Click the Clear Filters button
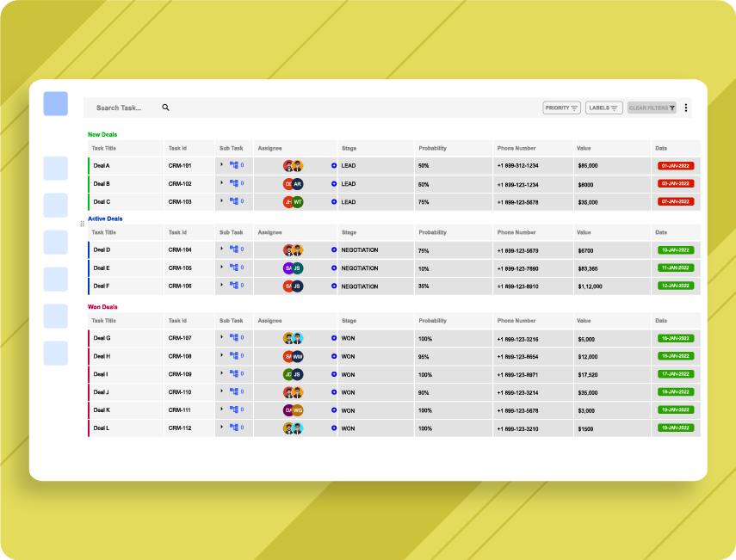The height and width of the screenshot is (560, 736). point(651,108)
